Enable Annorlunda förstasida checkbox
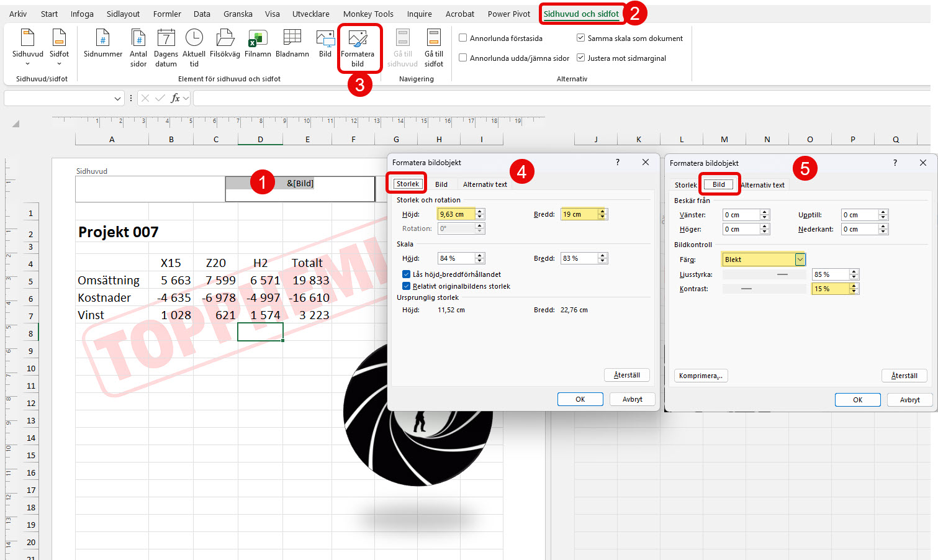 pyautogui.click(x=463, y=38)
